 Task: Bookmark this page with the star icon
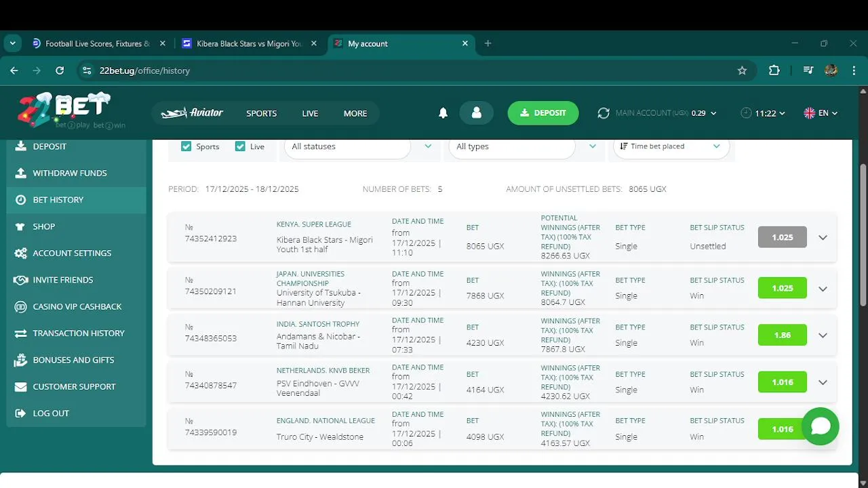click(x=742, y=70)
